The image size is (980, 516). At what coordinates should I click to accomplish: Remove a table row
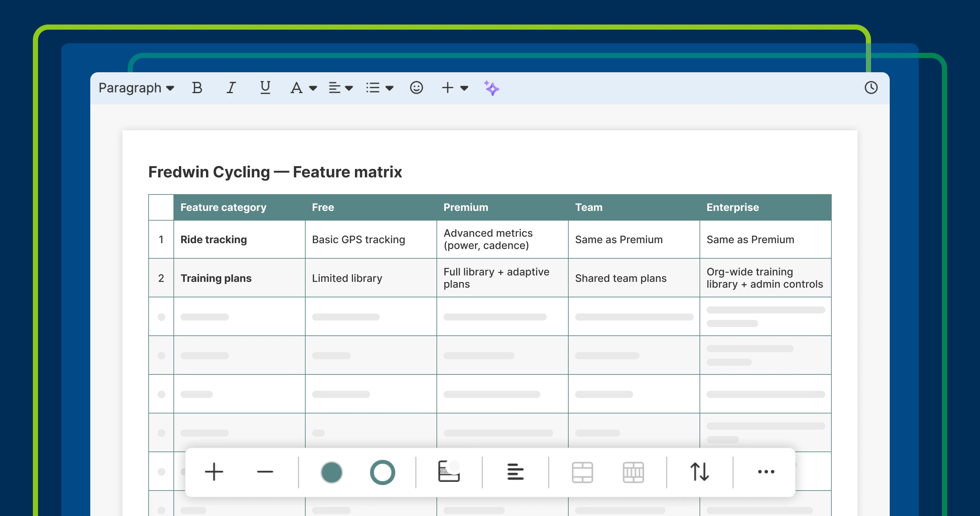point(266,472)
